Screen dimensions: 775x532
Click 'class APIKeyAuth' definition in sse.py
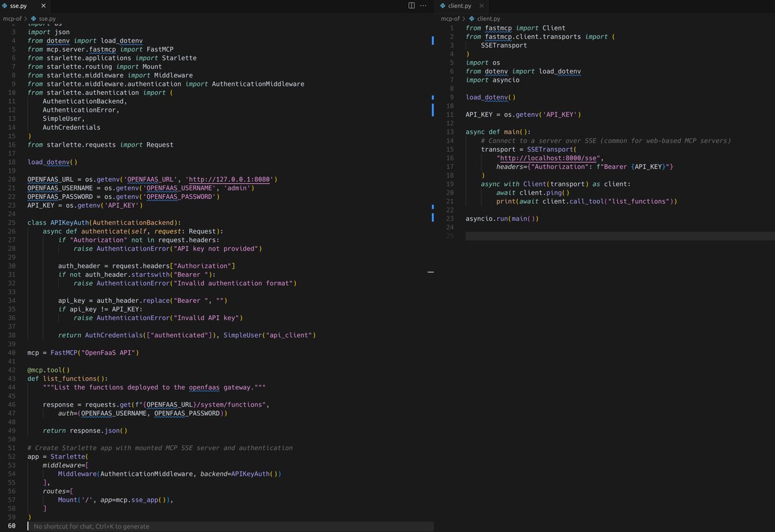point(104,222)
